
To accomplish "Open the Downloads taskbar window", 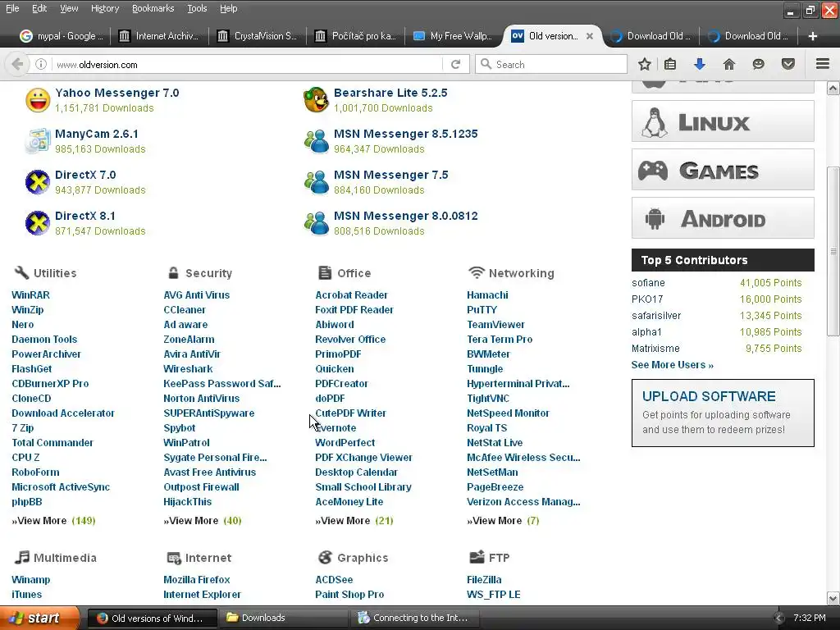I will pos(285,618).
